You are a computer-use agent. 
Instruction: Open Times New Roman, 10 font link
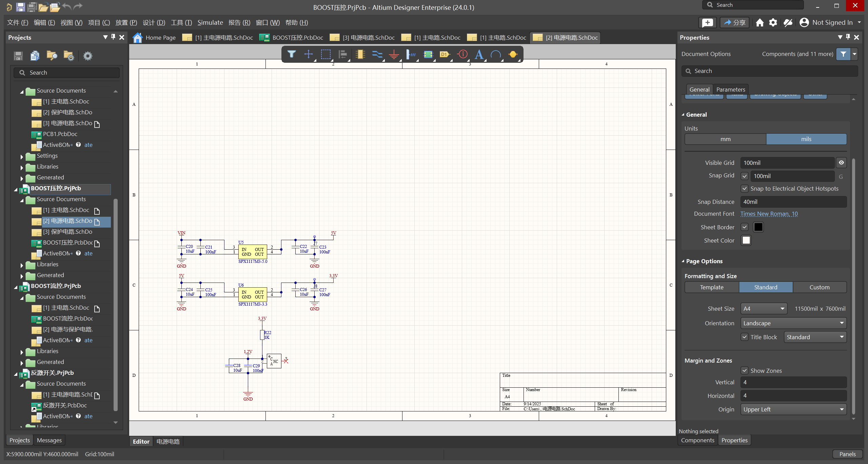769,214
